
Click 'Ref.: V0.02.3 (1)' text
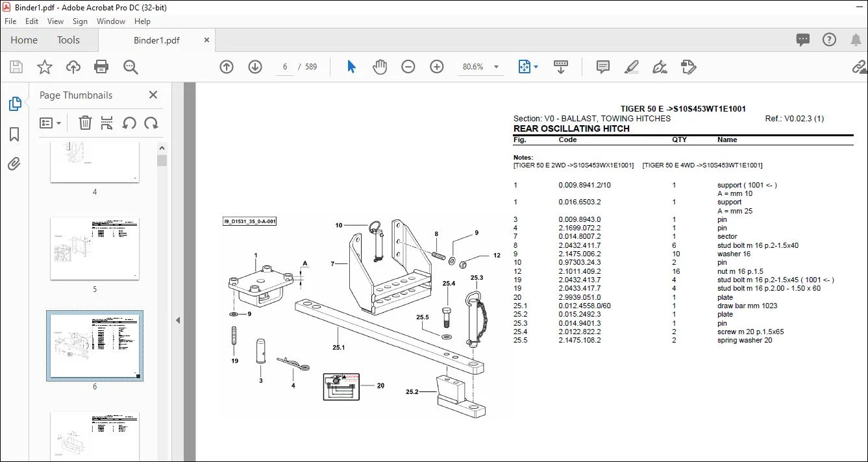pyautogui.click(x=795, y=119)
